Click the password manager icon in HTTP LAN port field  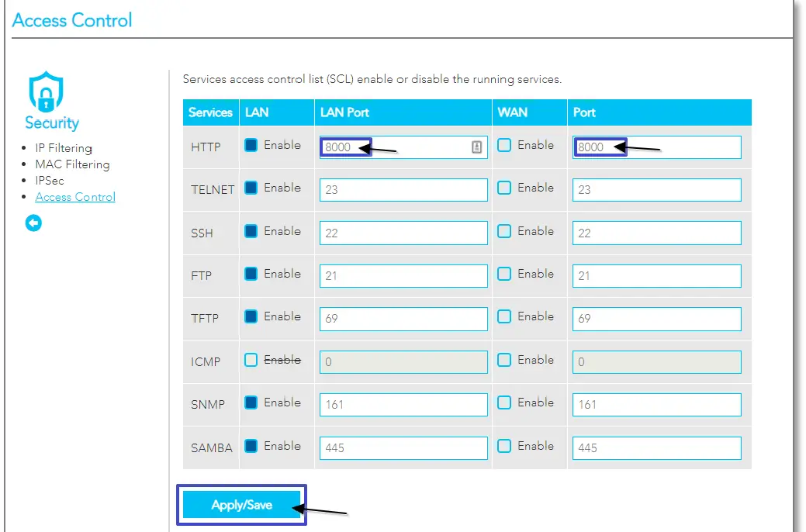tap(476, 147)
